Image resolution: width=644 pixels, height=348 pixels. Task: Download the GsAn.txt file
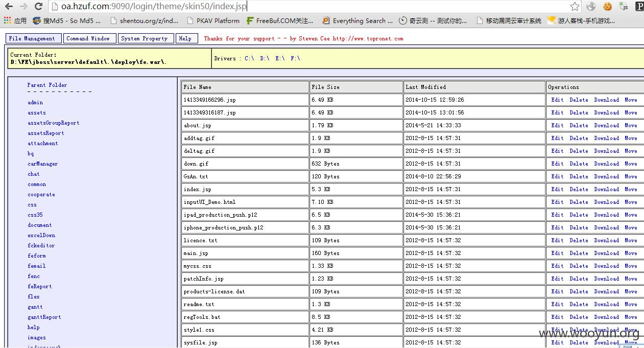point(606,177)
